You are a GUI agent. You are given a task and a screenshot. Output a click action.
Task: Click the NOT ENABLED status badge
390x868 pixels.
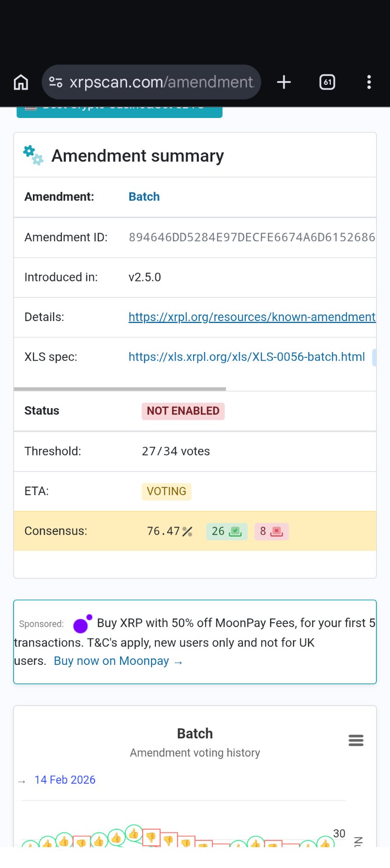coord(183,411)
